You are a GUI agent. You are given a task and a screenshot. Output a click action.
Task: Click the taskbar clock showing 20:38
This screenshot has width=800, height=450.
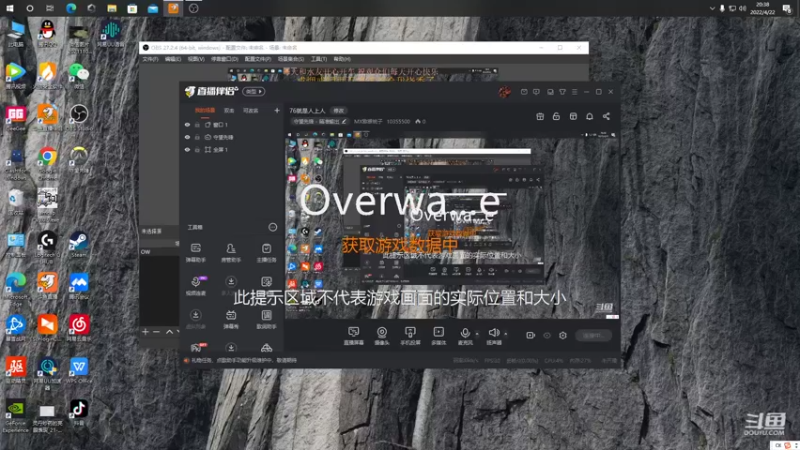pos(762,8)
